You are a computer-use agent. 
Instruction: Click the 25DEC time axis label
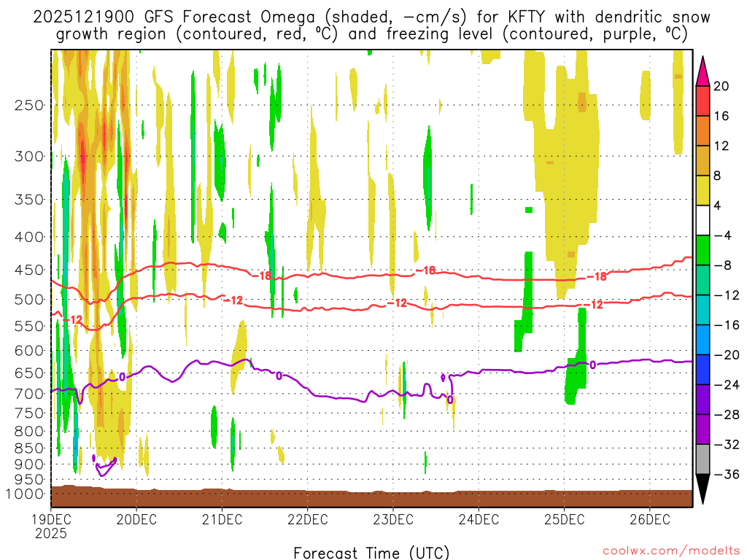[x=564, y=519]
